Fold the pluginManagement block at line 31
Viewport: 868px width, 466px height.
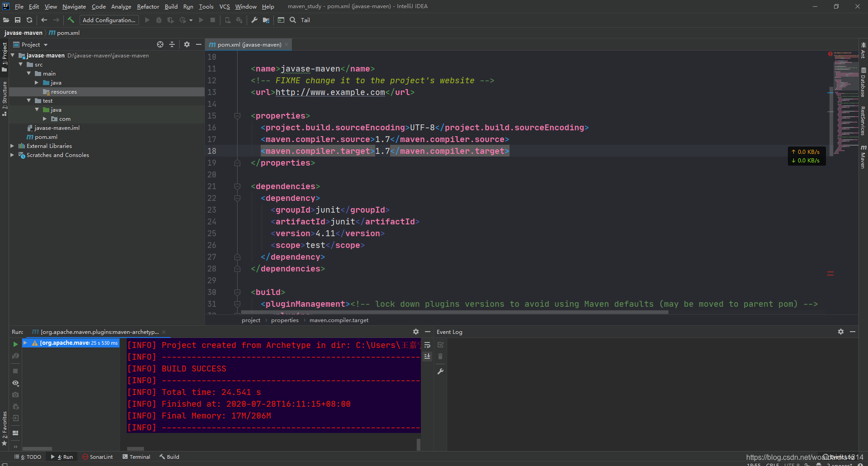pos(237,304)
